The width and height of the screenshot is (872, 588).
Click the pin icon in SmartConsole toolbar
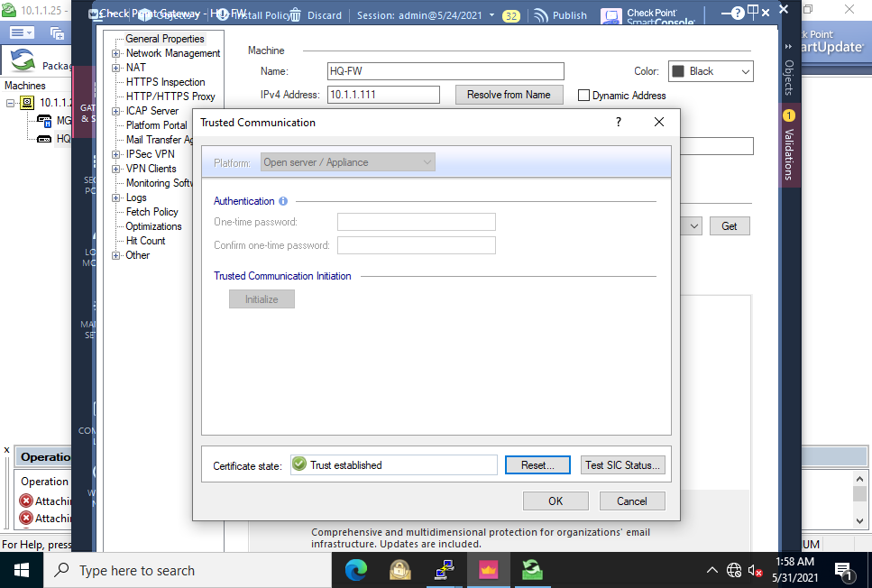coord(752,12)
